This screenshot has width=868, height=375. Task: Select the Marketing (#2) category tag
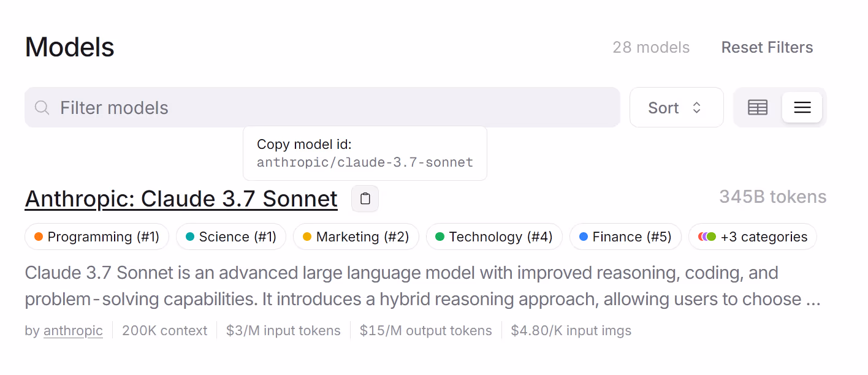(356, 237)
